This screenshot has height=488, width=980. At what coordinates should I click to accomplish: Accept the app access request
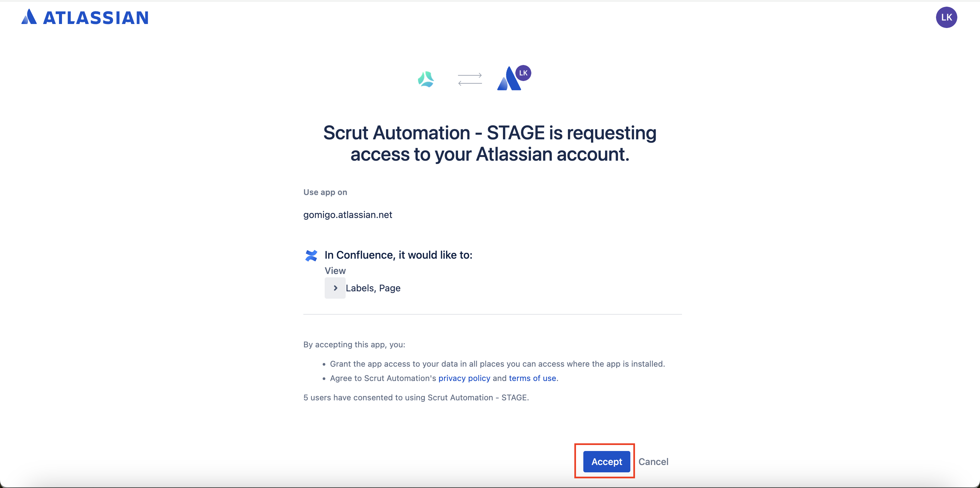[x=606, y=461]
